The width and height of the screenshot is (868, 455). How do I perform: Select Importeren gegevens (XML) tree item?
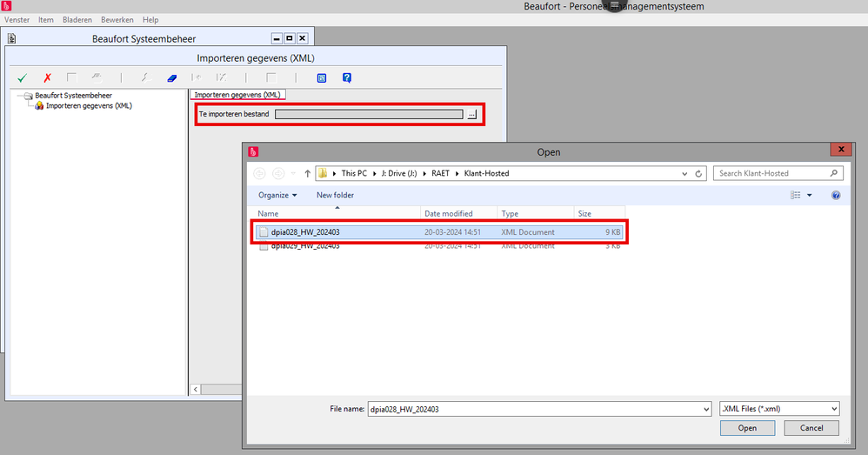[x=89, y=106]
